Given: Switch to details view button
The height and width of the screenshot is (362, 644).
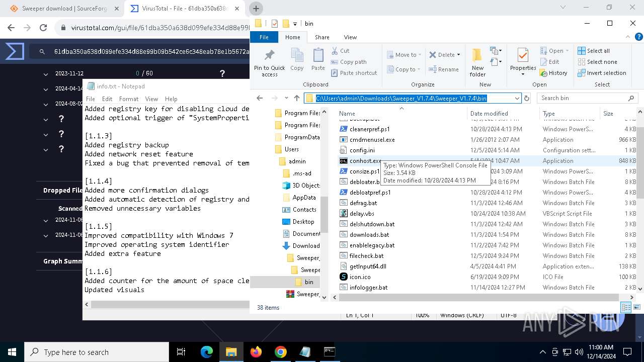Looking at the screenshot, I should [626, 307].
